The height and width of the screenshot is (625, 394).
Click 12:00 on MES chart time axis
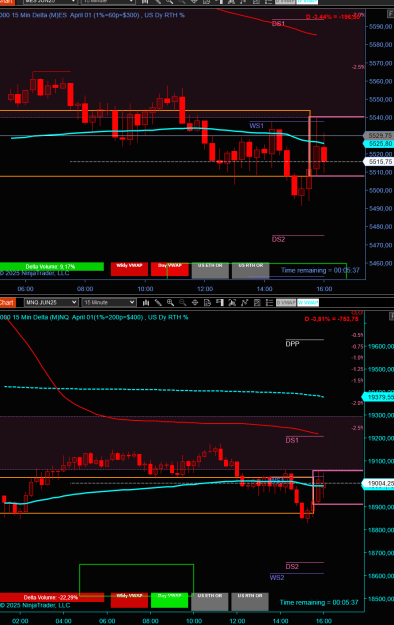pos(205,289)
